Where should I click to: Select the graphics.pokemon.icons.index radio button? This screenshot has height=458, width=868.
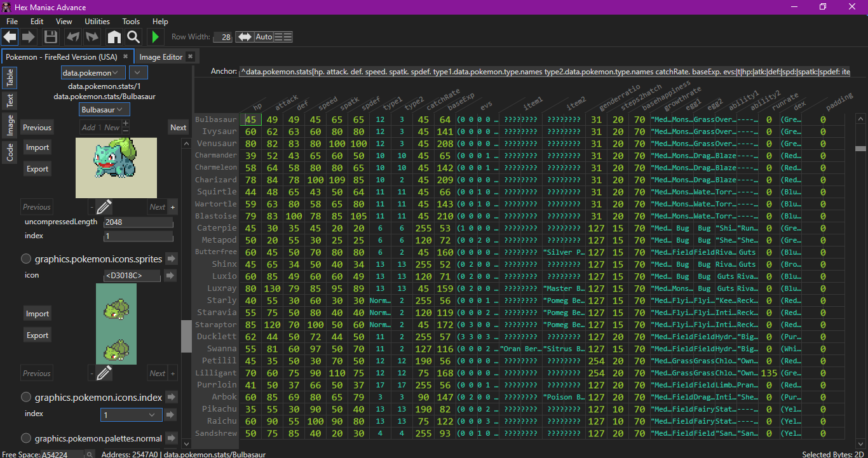pyautogui.click(x=27, y=397)
